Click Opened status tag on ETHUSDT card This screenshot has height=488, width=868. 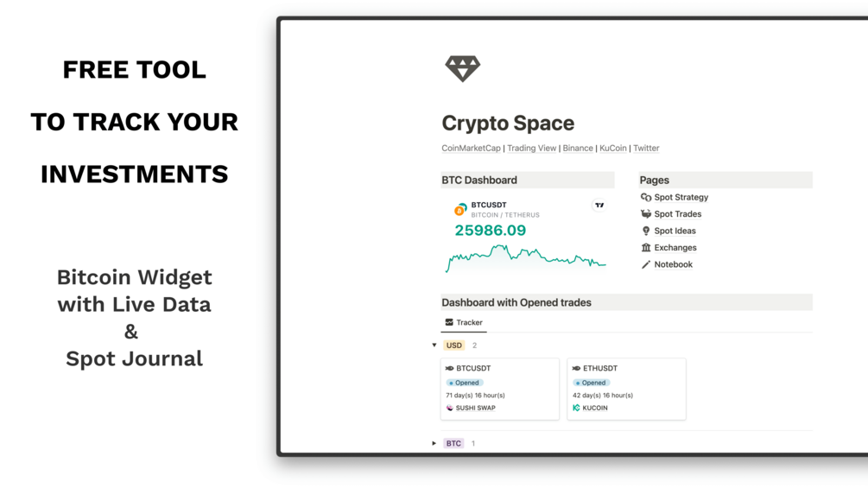coord(592,383)
